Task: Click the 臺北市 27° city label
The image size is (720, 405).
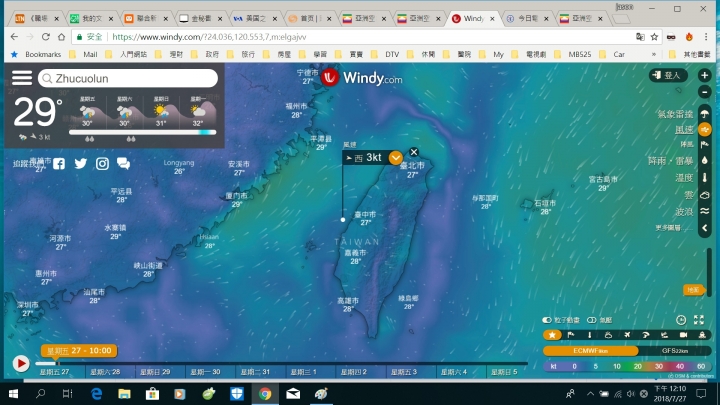Action: [412, 170]
